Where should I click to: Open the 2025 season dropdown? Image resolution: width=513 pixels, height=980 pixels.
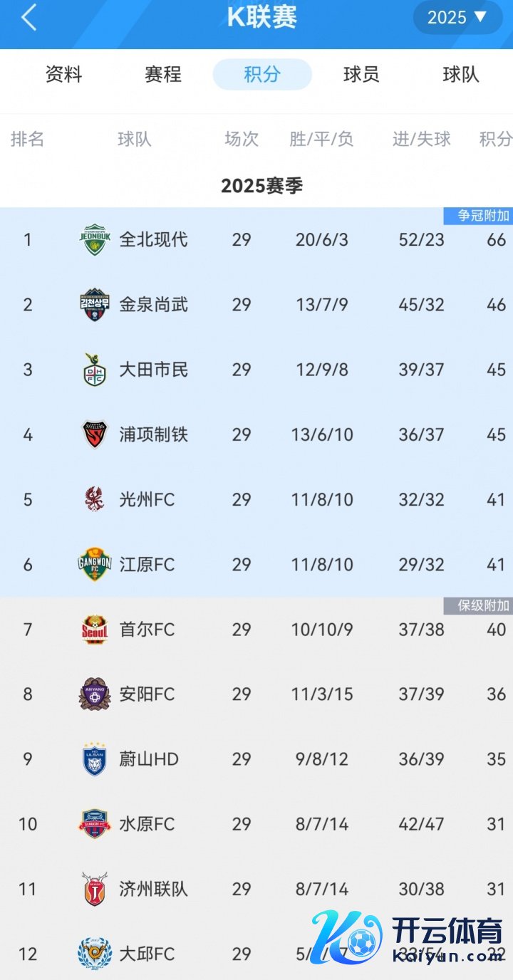pos(457,17)
